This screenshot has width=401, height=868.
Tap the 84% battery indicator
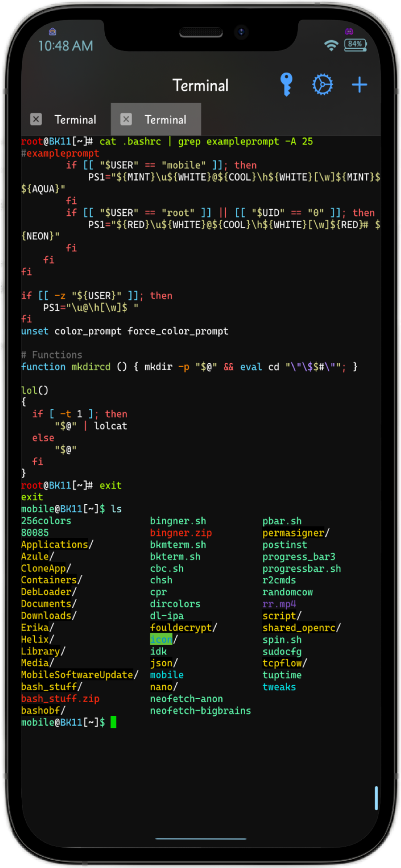click(x=355, y=45)
